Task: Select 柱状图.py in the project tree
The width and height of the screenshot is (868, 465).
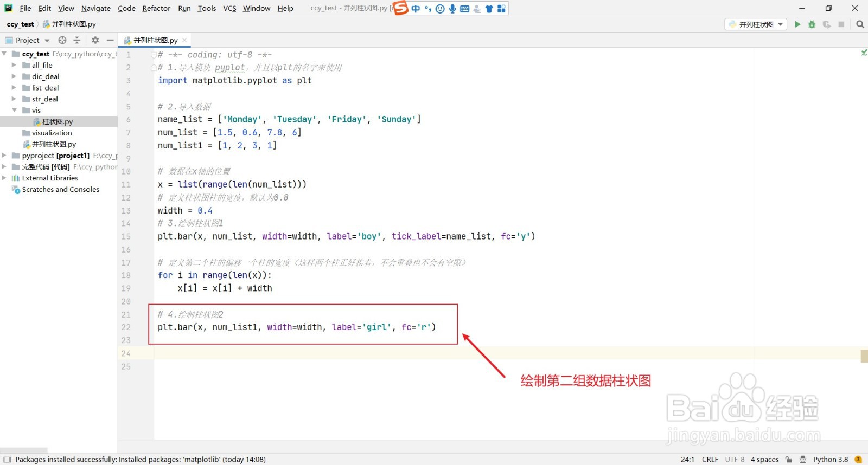Action: tap(53, 122)
